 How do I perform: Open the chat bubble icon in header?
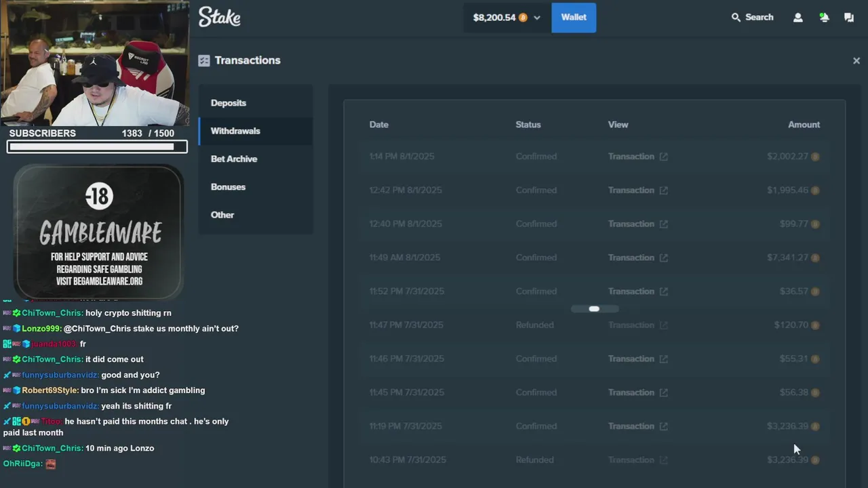849,18
